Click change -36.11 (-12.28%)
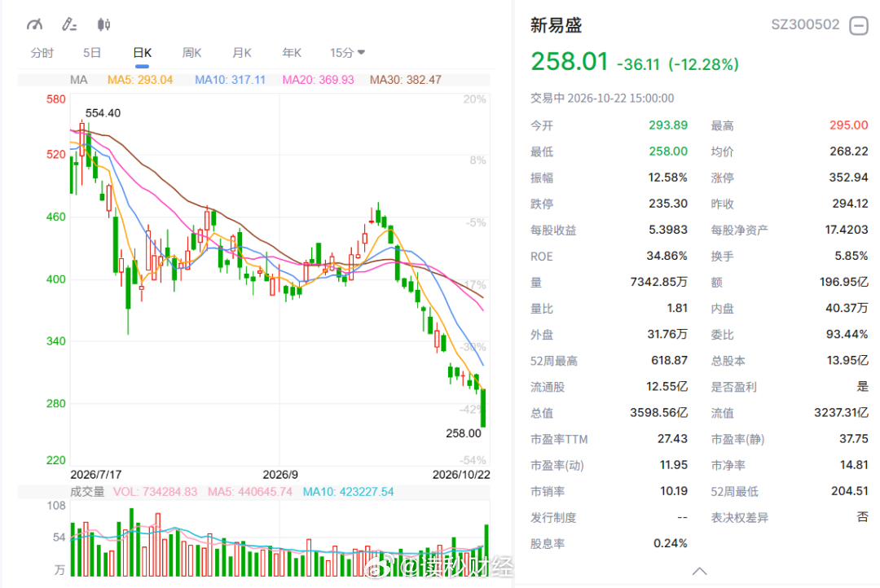The height and width of the screenshot is (588, 880). [678, 64]
